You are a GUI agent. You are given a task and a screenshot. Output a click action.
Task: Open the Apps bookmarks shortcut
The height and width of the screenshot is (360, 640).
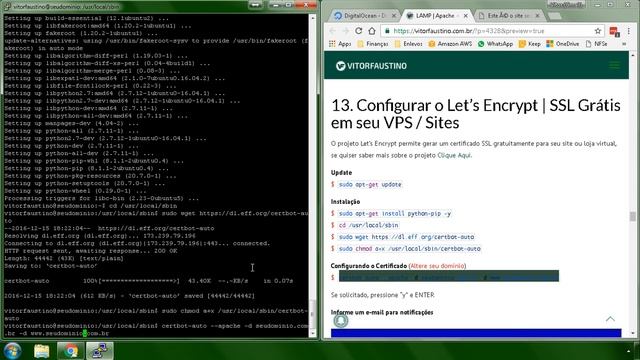tap(340, 44)
